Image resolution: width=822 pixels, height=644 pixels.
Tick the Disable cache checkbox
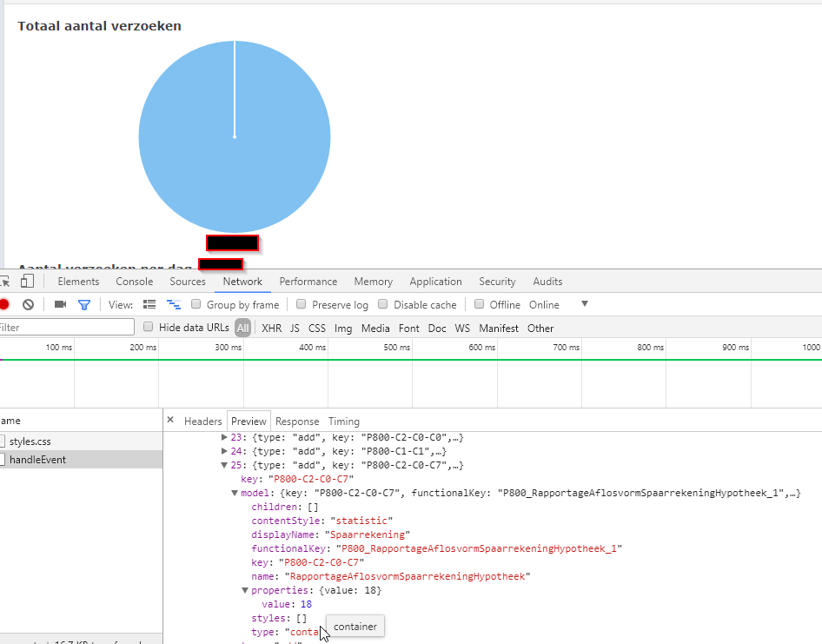point(382,303)
